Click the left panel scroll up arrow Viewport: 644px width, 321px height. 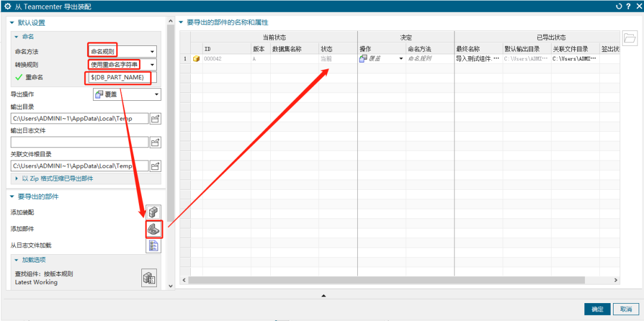point(171,20)
